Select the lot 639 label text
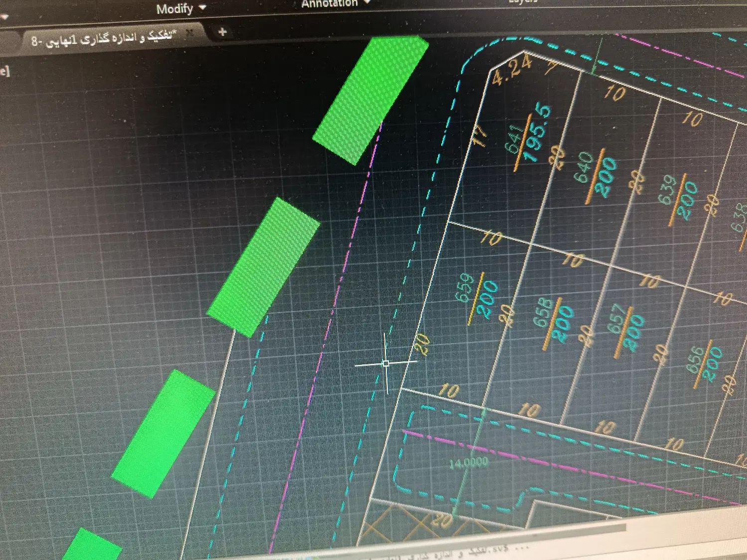 667,190
